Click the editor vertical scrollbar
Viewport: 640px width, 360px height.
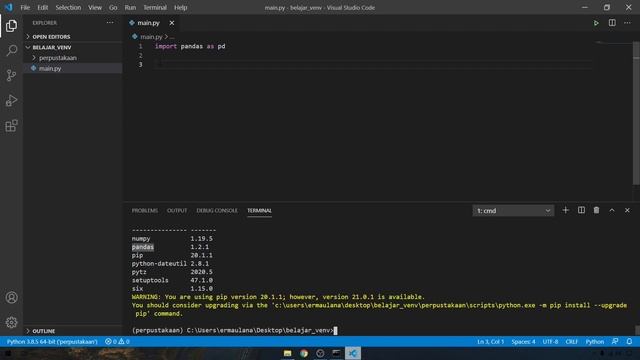tap(636, 113)
